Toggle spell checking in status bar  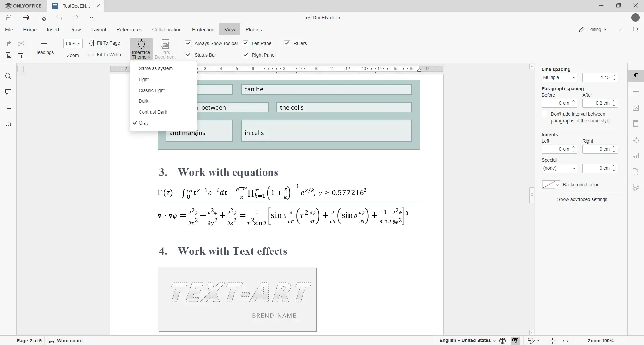pyautogui.click(x=516, y=341)
